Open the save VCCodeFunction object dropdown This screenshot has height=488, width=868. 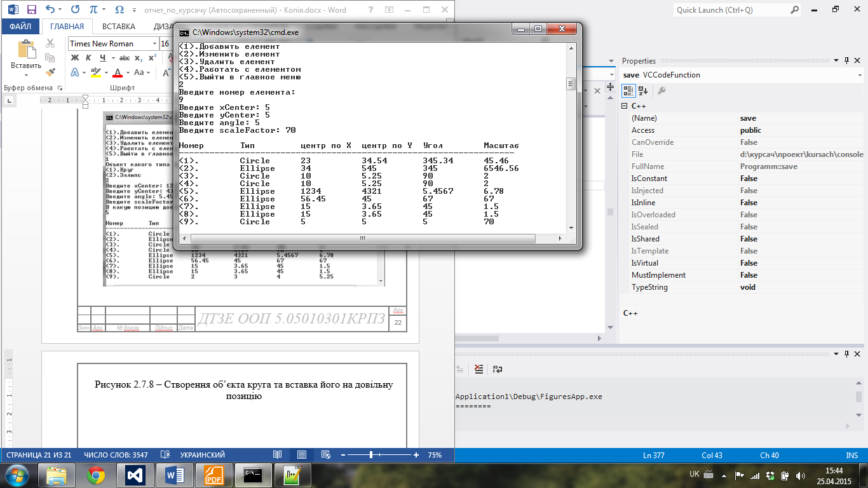click(x=858, y=74)
